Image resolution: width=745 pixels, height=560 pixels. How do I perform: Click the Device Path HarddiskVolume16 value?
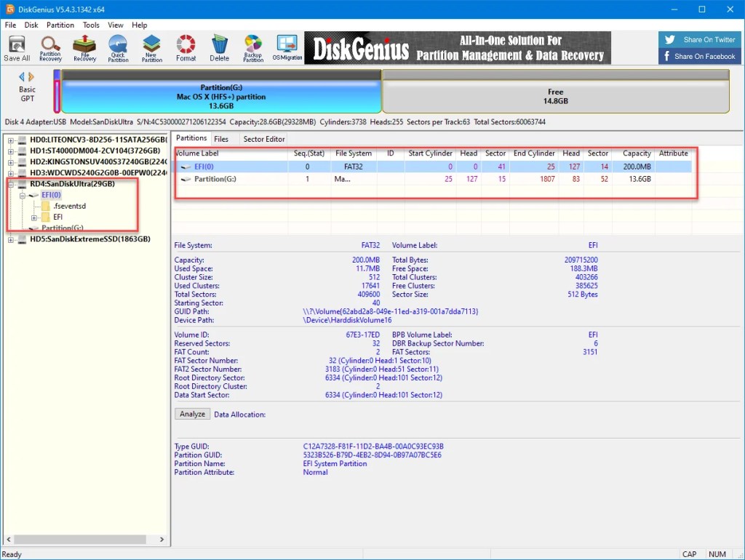click(x=347, y=320)
